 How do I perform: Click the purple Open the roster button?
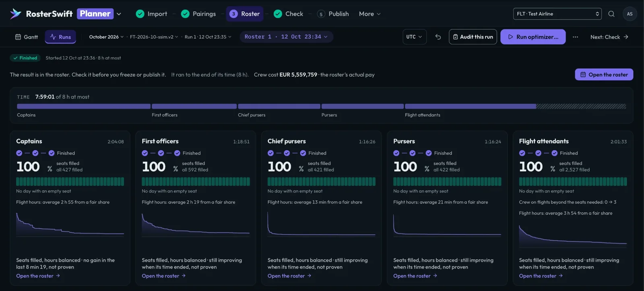tap(604, 75)
